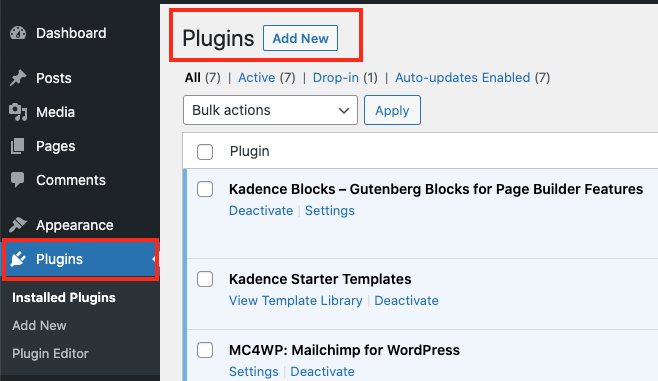Screen dimensions: 658x381
Task: Filter plugins by Auto-updates Enabled
Action: 462,78
